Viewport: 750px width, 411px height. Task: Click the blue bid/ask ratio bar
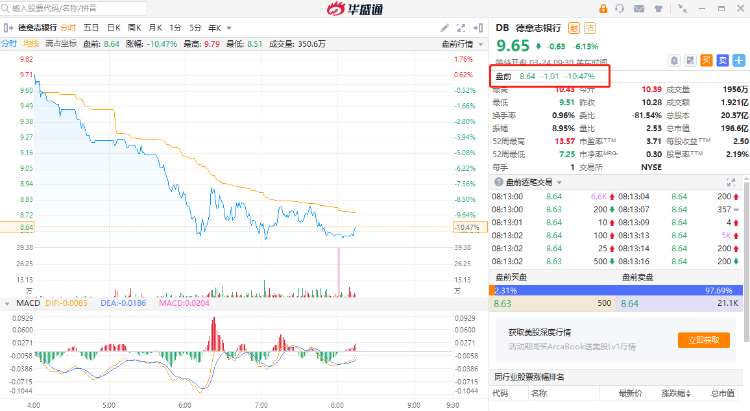coord(618,290)
